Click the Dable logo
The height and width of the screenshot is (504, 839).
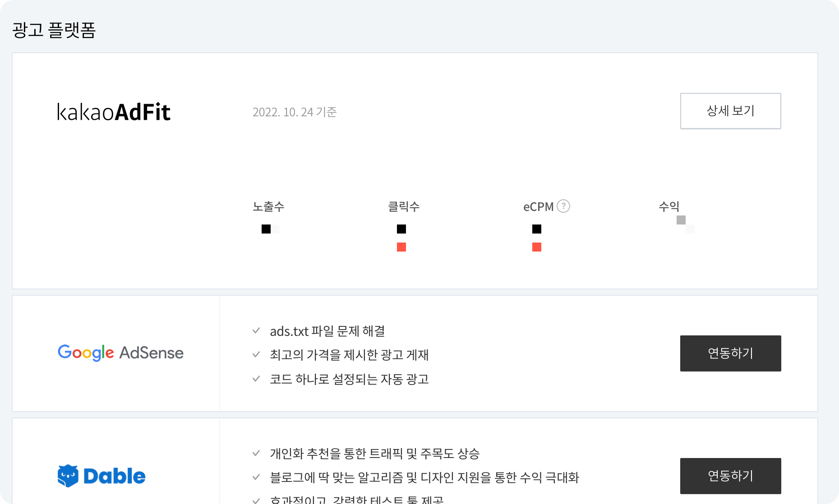coord(101,476)
